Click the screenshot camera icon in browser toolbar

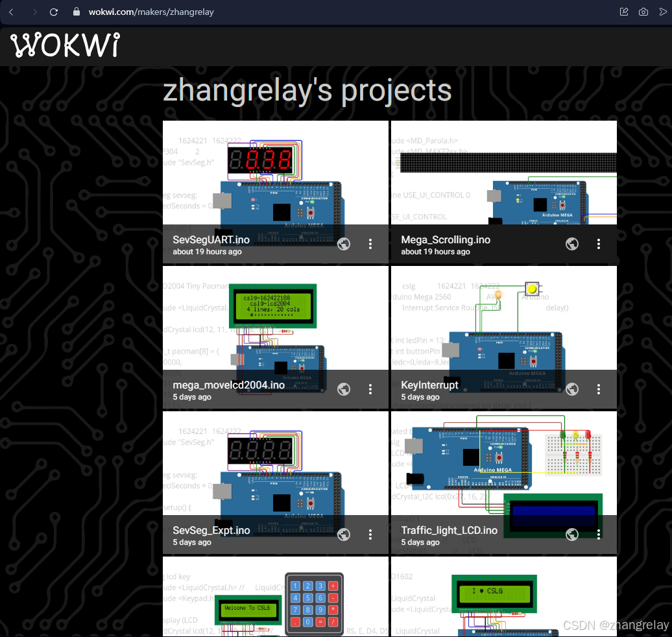tap(643, 12)
